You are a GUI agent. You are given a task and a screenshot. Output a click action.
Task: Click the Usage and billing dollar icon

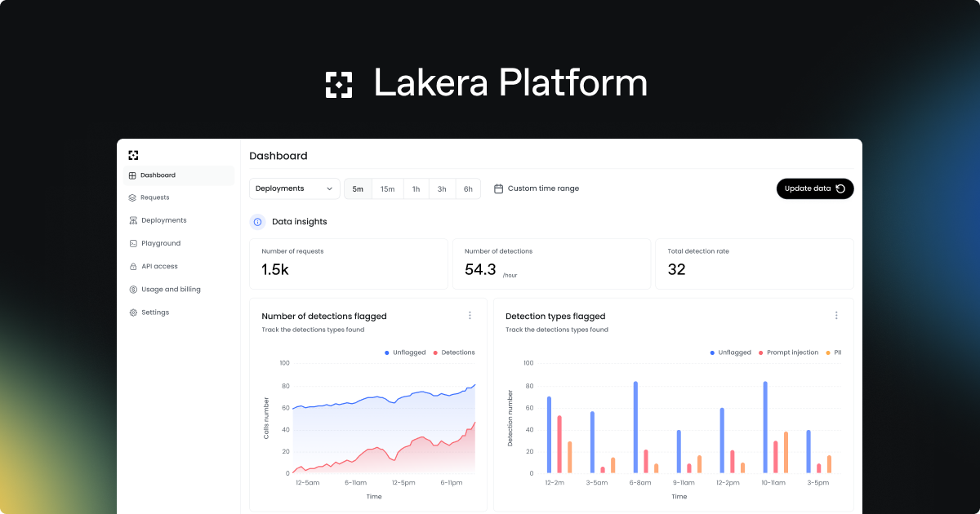[133, 290]
